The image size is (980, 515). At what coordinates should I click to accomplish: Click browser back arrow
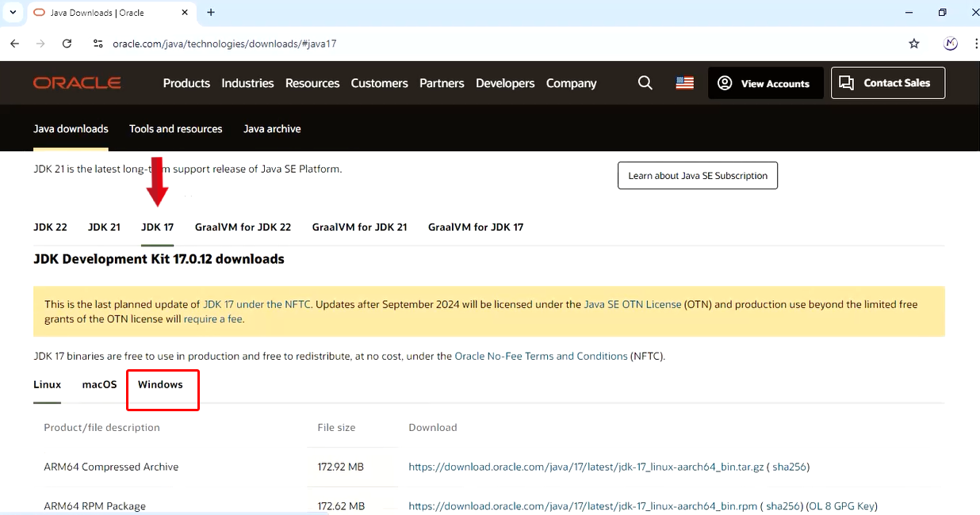(x=14, y=44)
